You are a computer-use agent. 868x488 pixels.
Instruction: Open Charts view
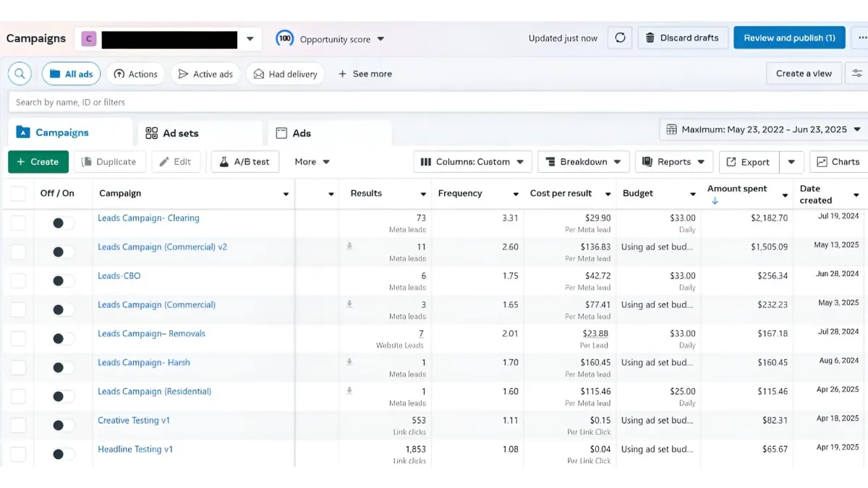point(838,162)
